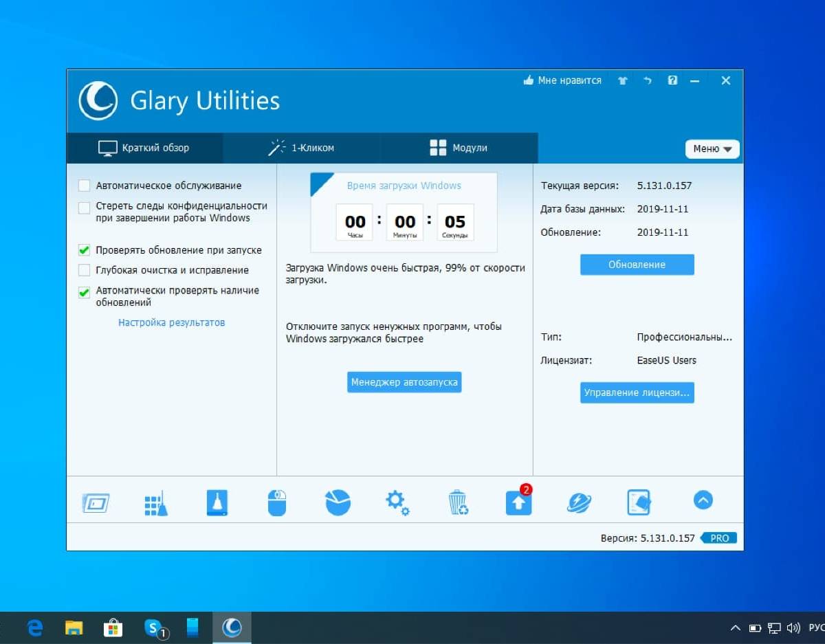This screenshot has height=644, width=825.
Task: Click the Мне нравится thumbs-up
Action: (562, 80)
